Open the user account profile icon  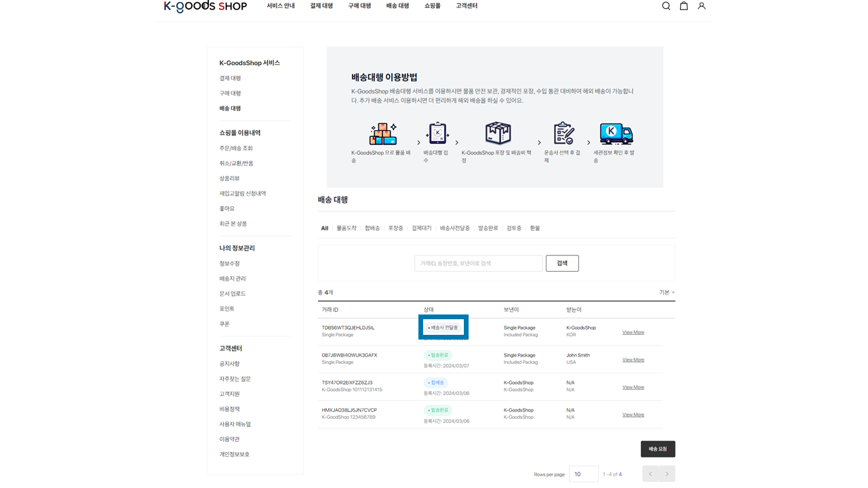coord(702,6)
